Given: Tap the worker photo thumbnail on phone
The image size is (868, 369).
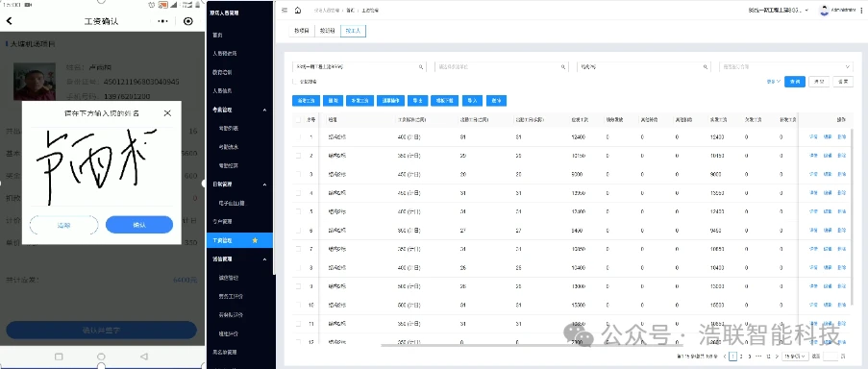Looking at the screenshot, I should (35, 82).
